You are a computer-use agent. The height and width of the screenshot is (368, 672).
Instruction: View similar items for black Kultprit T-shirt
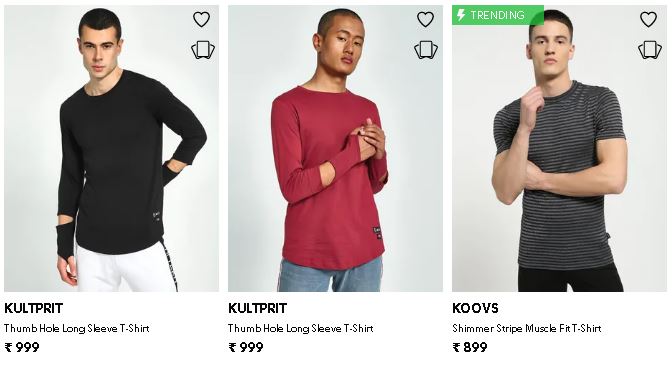[x=203, y=50]
